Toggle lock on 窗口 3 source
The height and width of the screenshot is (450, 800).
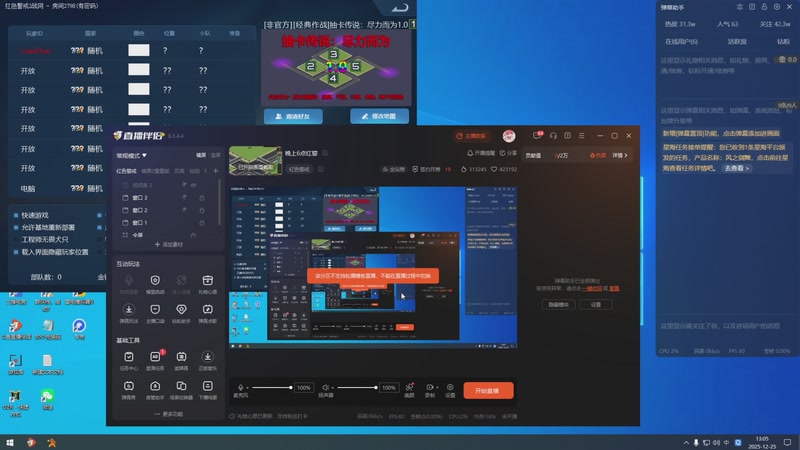[202, 197]
